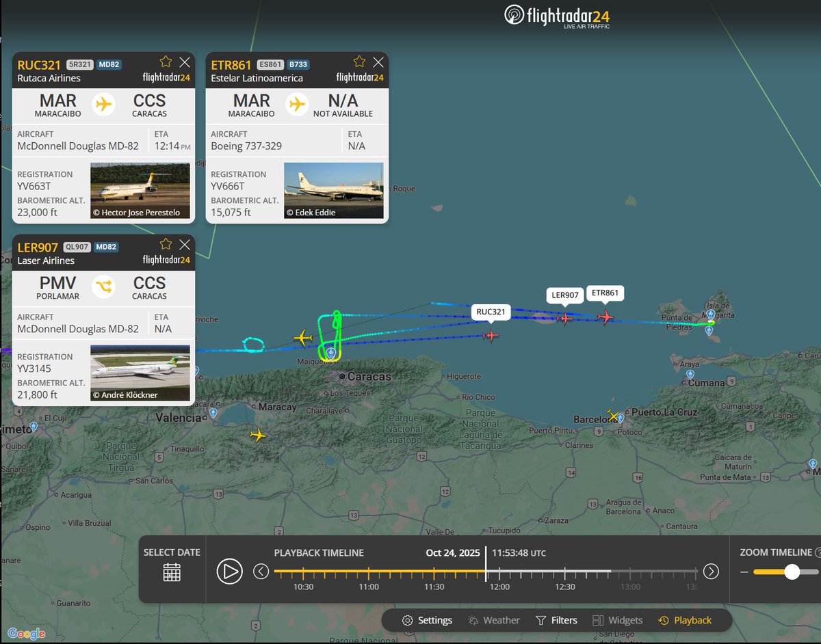Click the Flightradar24 logo at top
Viewport: 821px width, 644px height.
[x=557, y=16]
